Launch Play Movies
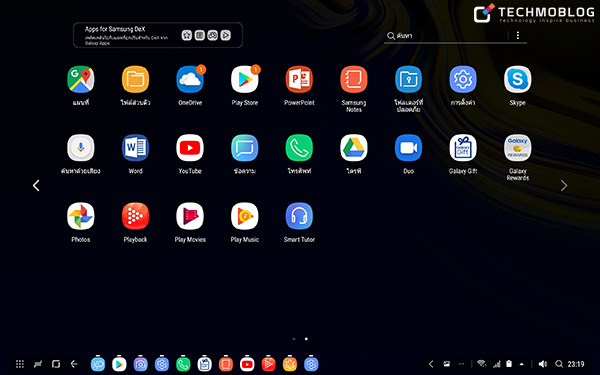 (x=190, y=216)
